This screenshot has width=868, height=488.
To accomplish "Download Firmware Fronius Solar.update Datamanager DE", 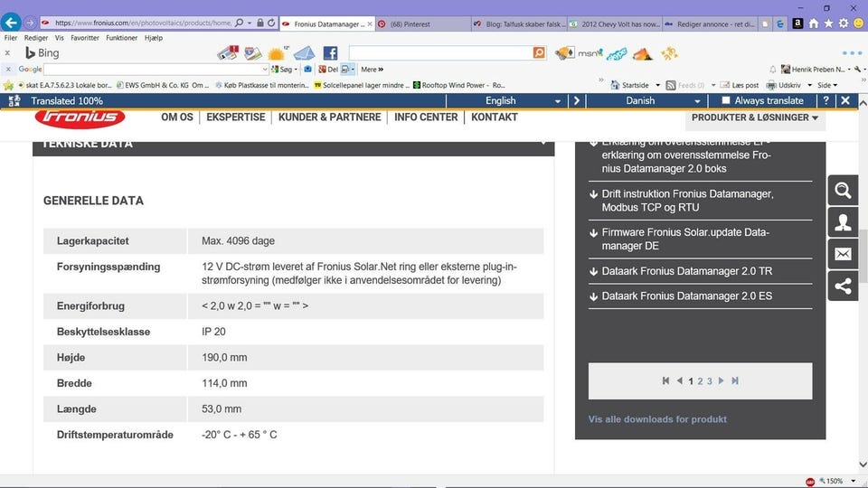I will [685, 239].
